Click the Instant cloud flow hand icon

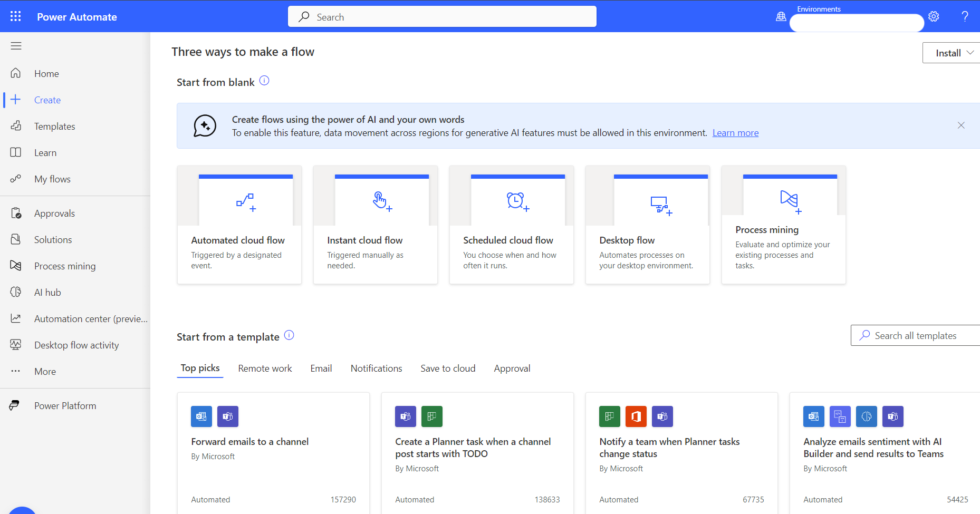[x=382, y=201]
